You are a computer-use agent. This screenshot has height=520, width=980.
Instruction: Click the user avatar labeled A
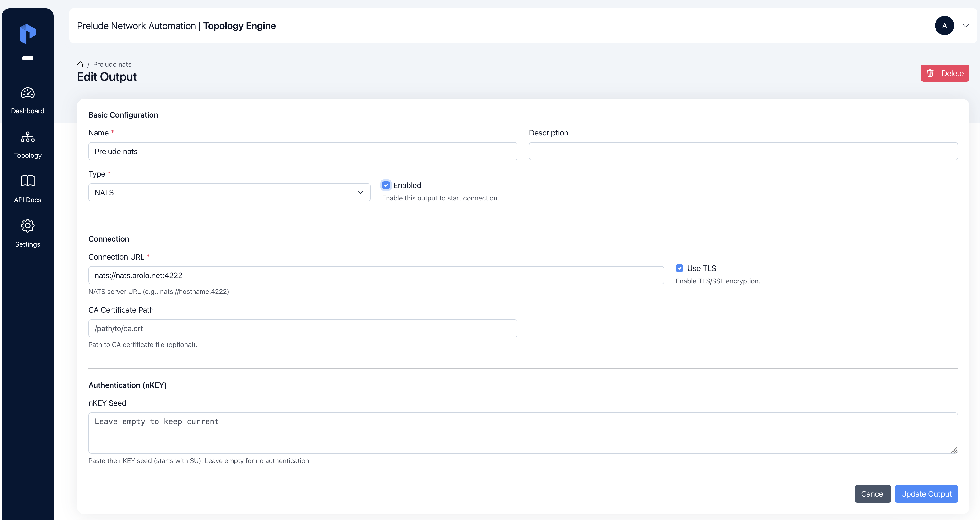point(944,26)
